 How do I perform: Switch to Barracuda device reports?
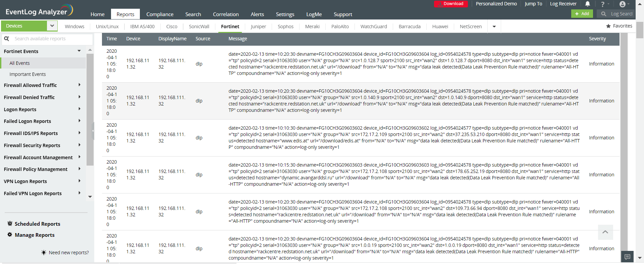coord(410,27)
